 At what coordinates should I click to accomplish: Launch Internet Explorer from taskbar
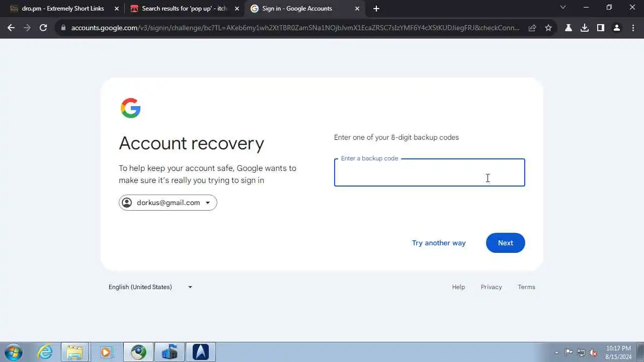point(45,352)
